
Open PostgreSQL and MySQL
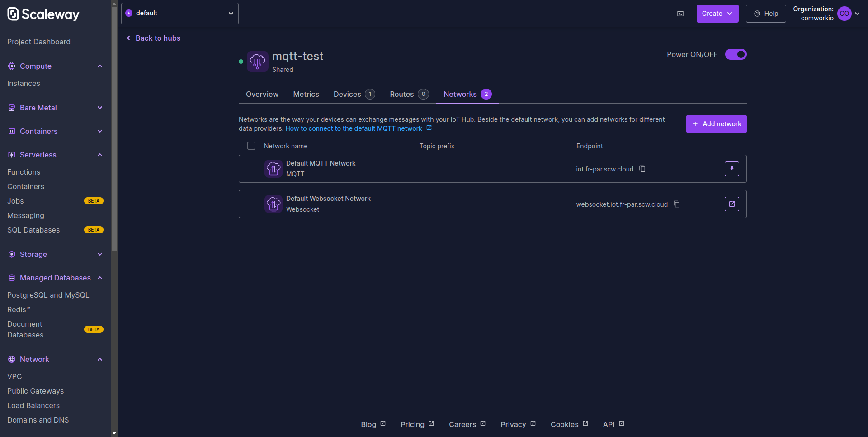[48, 295]
